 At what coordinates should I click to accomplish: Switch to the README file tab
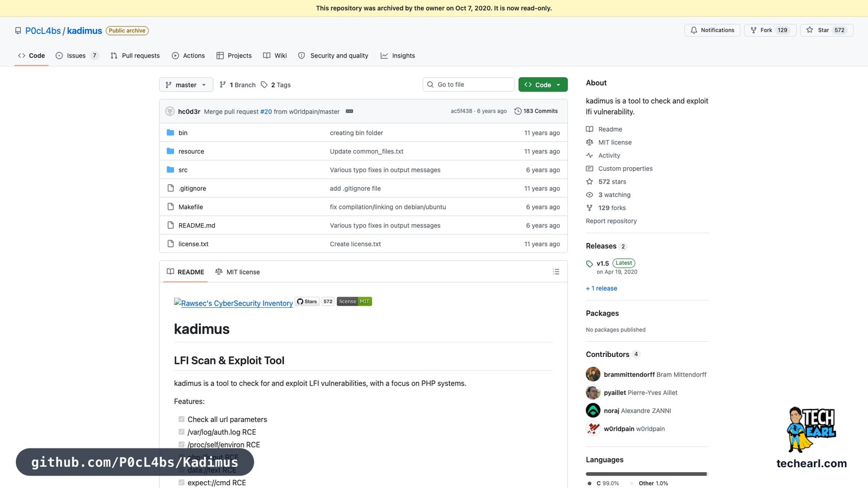click(185, 272)
